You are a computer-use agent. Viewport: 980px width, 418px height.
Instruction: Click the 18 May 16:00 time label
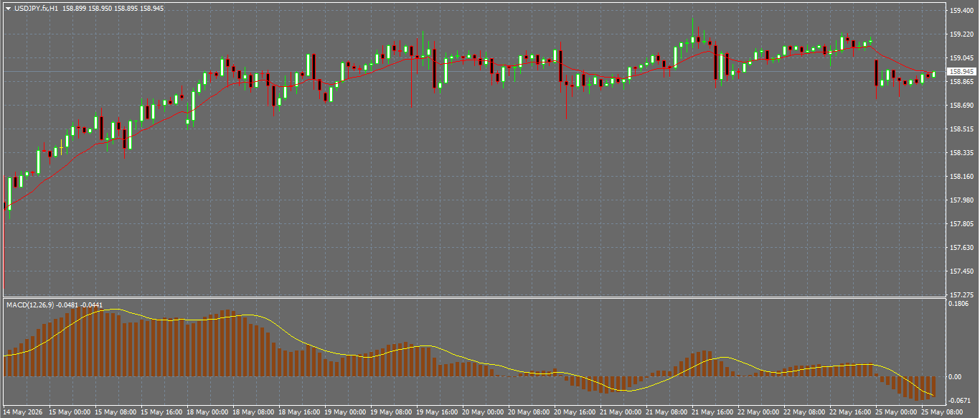[x=298, y=413]
